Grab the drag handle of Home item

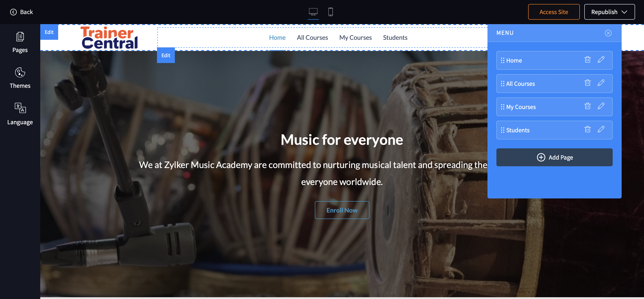coord(502,61)
